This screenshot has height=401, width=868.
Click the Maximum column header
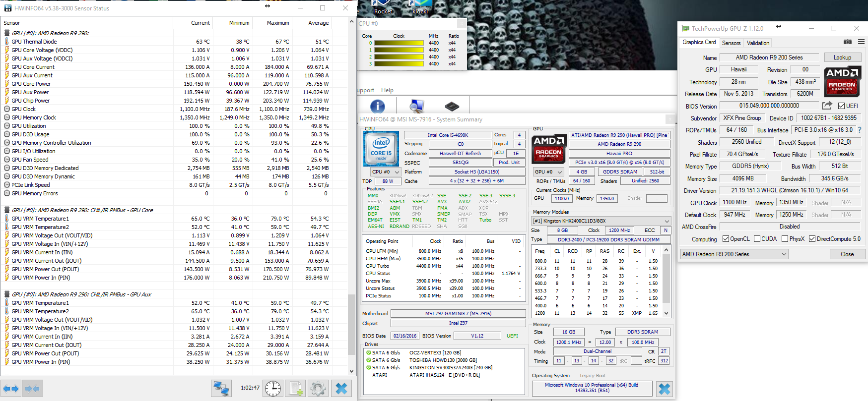(x=272, y=23)
